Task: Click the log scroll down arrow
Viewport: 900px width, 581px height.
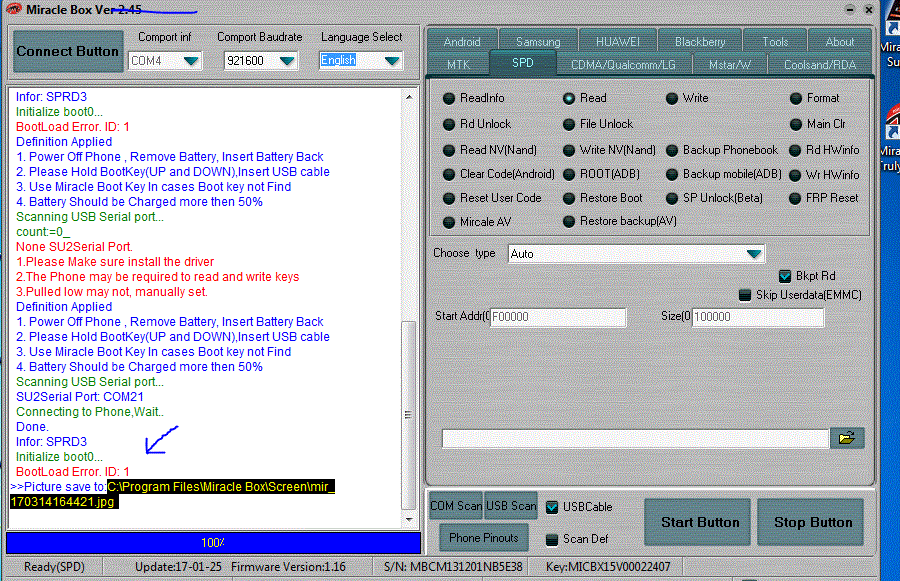Action: click(x=409, y=520)
